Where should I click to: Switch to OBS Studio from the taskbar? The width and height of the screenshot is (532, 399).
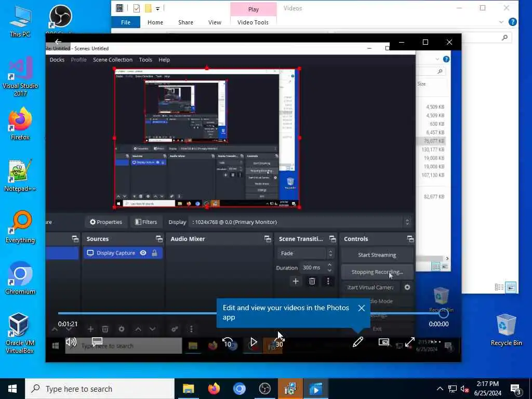pos(264,389)
